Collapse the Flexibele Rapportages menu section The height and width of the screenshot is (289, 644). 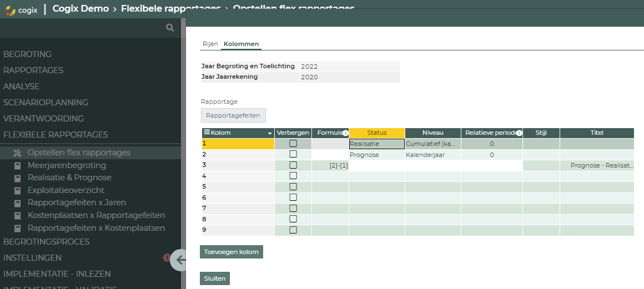point(56,135)
